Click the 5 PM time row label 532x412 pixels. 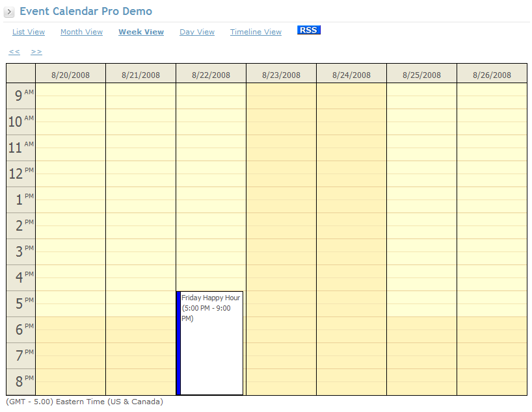pos(20,303)
